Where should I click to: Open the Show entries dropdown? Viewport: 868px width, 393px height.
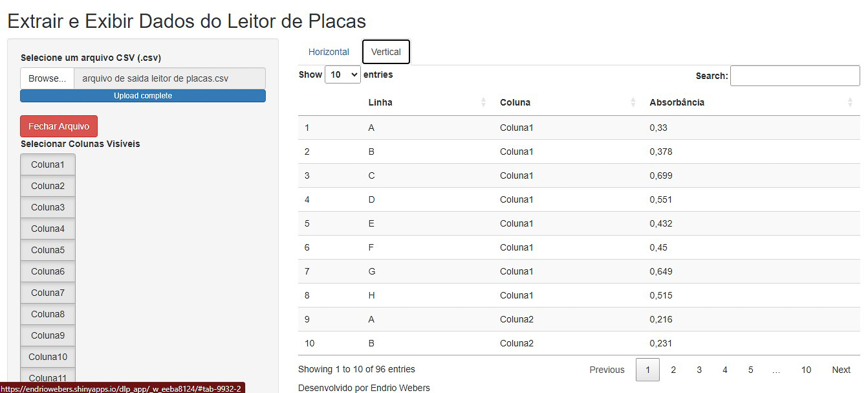[343, 74]
